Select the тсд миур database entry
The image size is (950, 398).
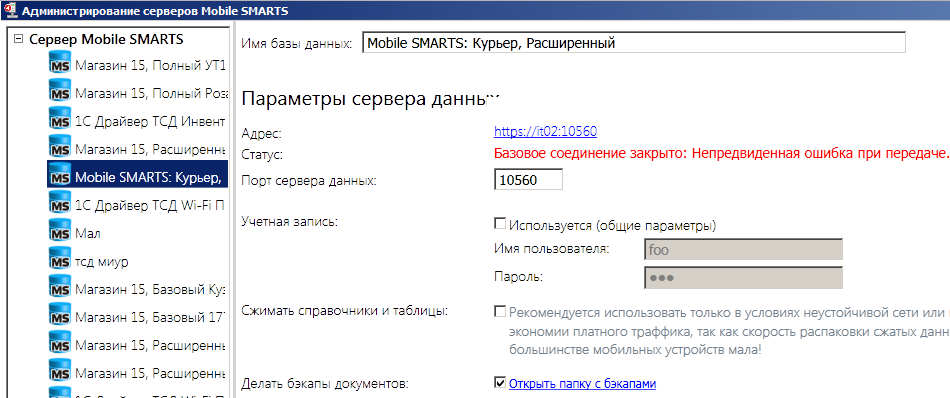click(x=89, y=261)
